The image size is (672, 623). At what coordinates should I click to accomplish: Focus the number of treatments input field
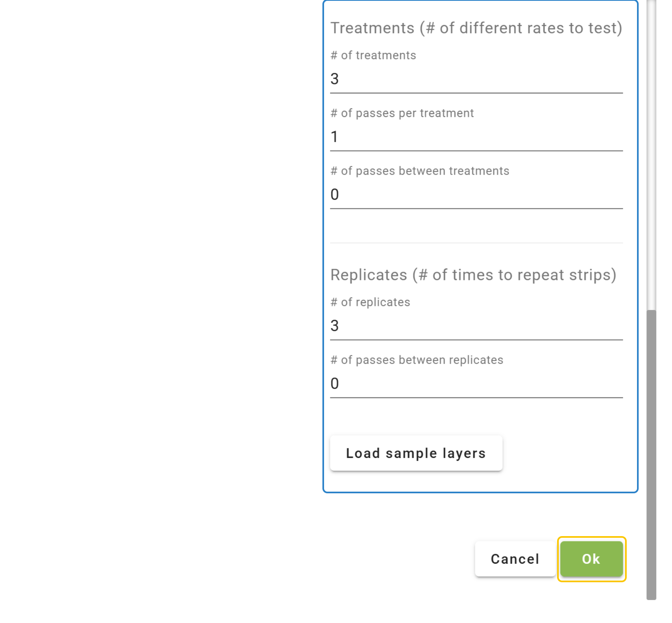[476, 79]
